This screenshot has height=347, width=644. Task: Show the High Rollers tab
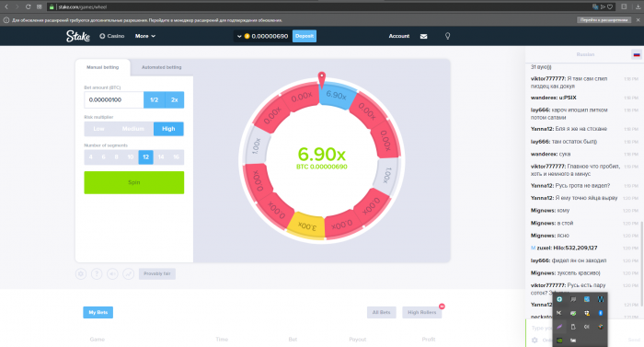pos(421,312)
